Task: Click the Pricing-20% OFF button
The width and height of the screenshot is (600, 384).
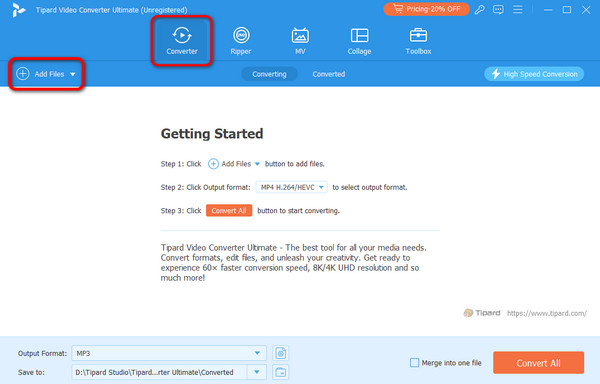Action: click(427, 9)
